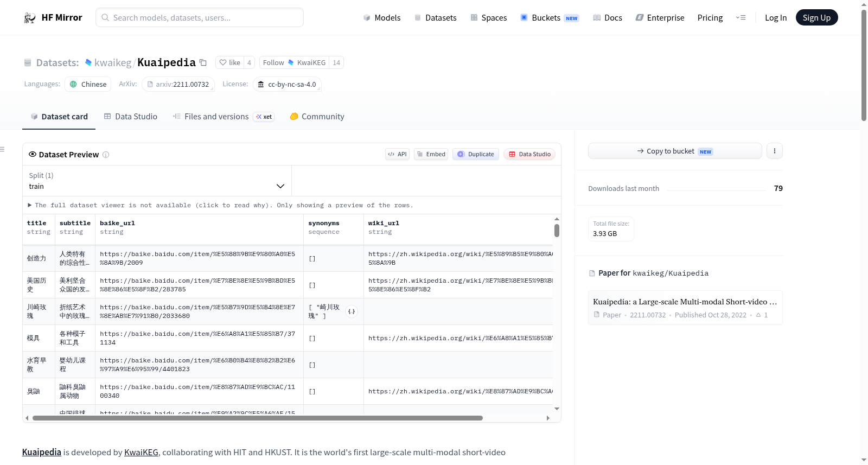Click the left sidebar collapse icon
Image resolution: width=868 pixels, height=465 pixels.
[3, 149]
